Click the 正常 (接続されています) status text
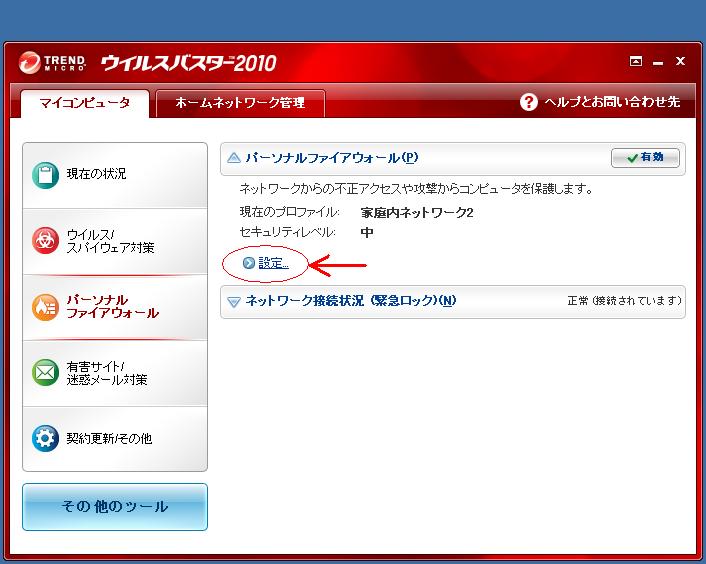This screenshot has width=706, height=564. 623,300
